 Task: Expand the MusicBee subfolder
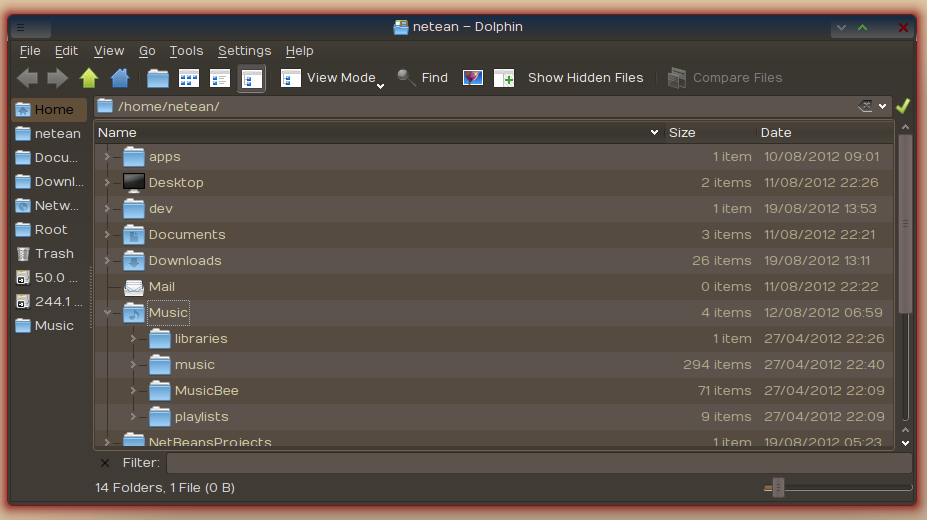pyautogui.click(x=133, y=391)
